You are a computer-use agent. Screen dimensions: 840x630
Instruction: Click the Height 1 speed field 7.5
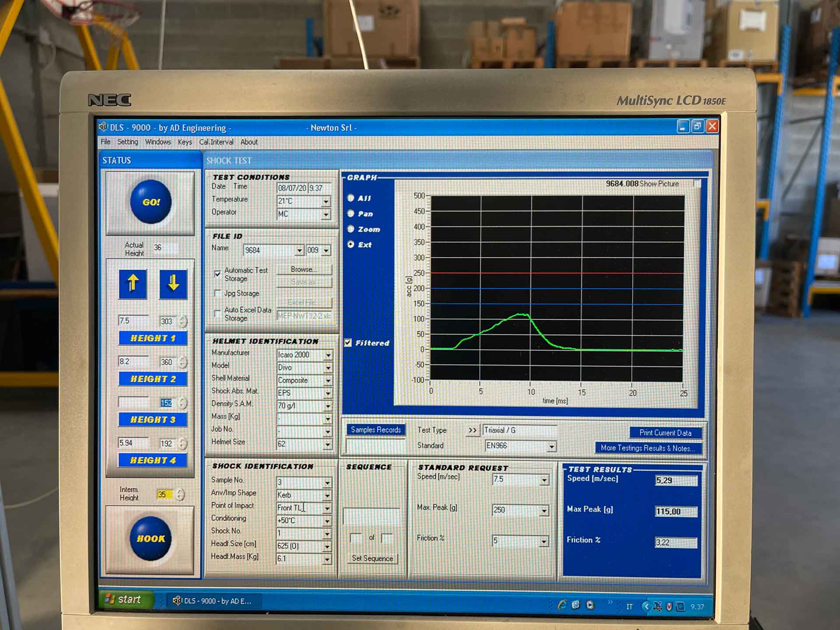point(133,321)
